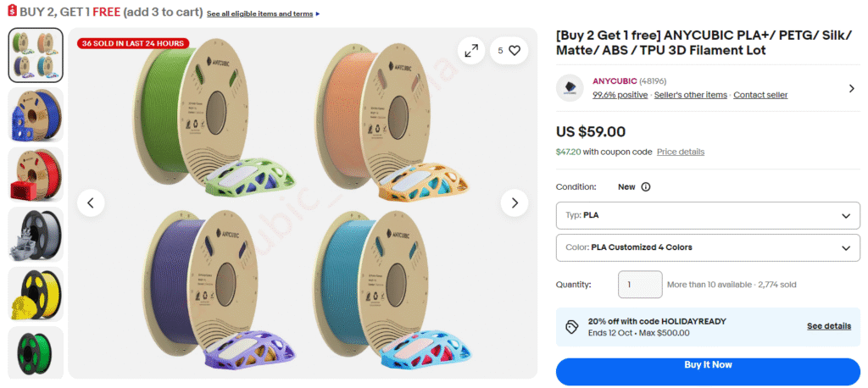Click the ANYCUBIC seller logo avatar
Viewport: 868px width, 388px height.
(570, 88)
